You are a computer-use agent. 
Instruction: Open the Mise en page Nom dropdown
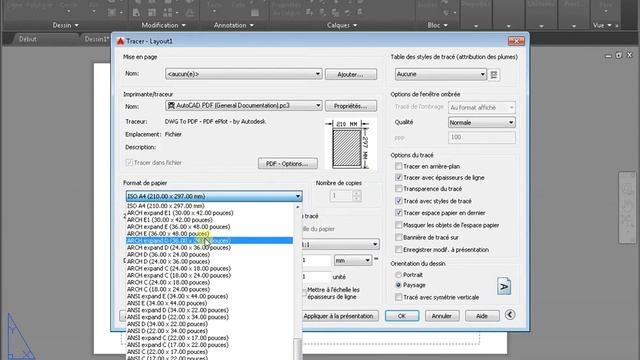(x=244, y=74)
